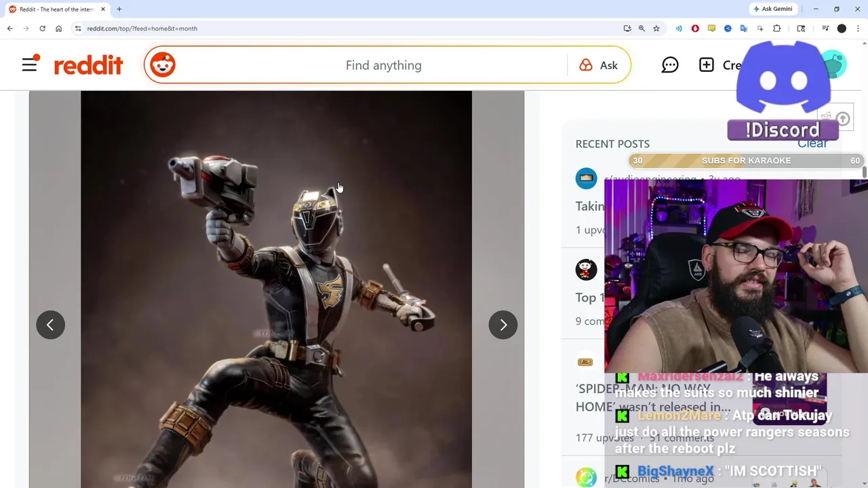Image resolution: width=868 pixels, height=488 pixels.
Task: Open the page zoom magnifier icon
Action: click(x=642, y=28)
